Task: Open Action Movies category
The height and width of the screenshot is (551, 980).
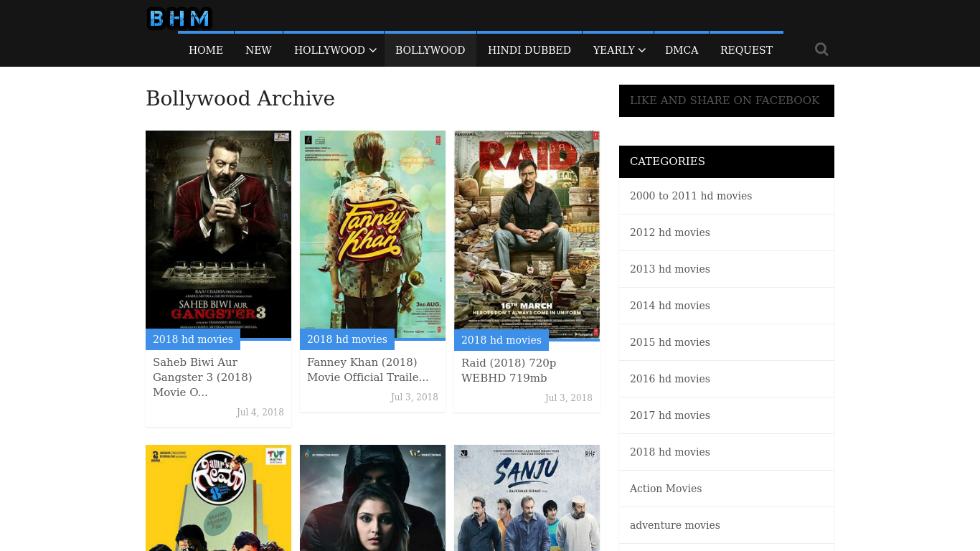Action: (666, 489)
